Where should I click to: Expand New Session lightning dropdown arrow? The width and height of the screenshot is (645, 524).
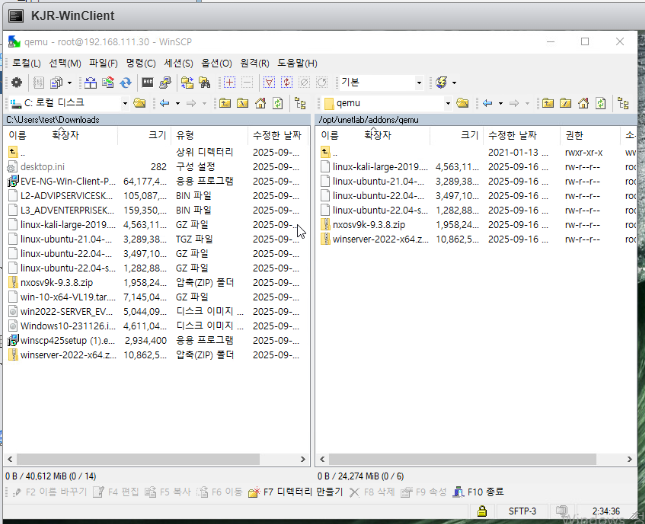pyautogui.click(x=454, y=83)
